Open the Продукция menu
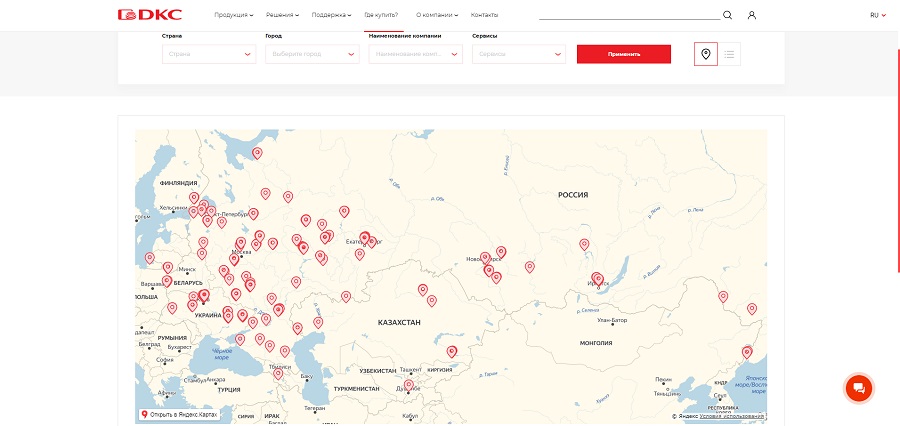The width and height of the screenshot is (900, 426). 234,15
